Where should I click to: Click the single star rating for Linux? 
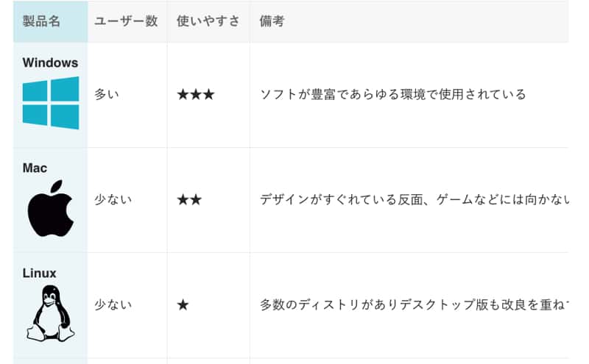coord(183,304)
